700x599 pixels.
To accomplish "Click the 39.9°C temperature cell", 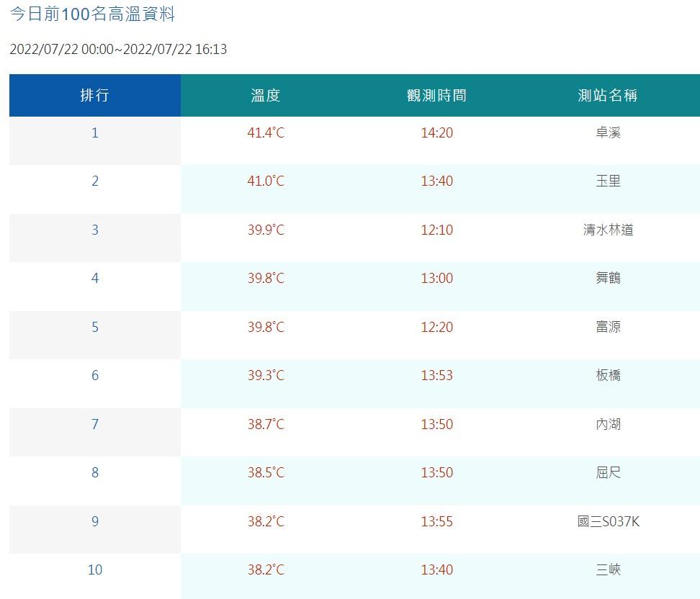I will [266, 230].
